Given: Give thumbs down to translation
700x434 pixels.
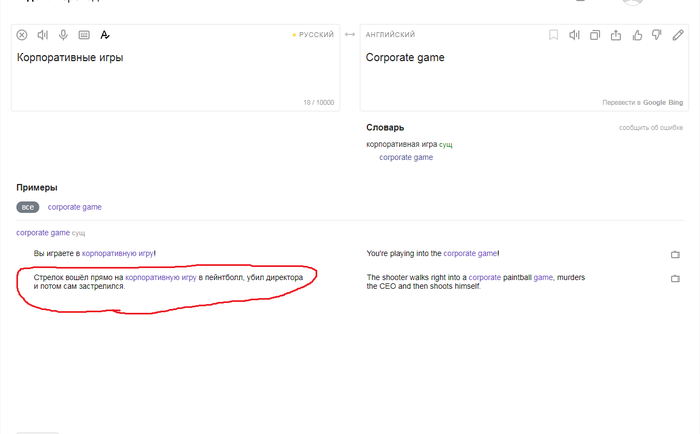Looking at the screenshot, I should [x=657, y=35].
